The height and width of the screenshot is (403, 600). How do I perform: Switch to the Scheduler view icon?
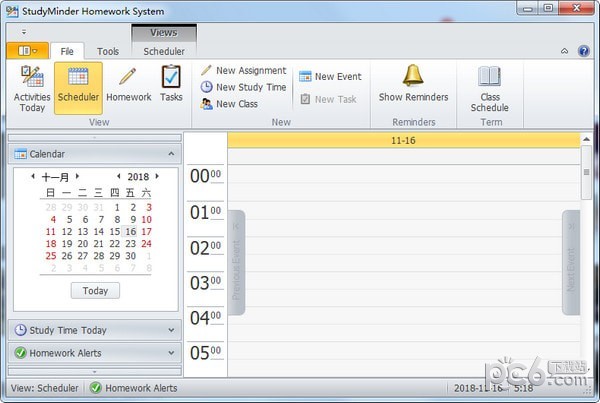point(78,88)
